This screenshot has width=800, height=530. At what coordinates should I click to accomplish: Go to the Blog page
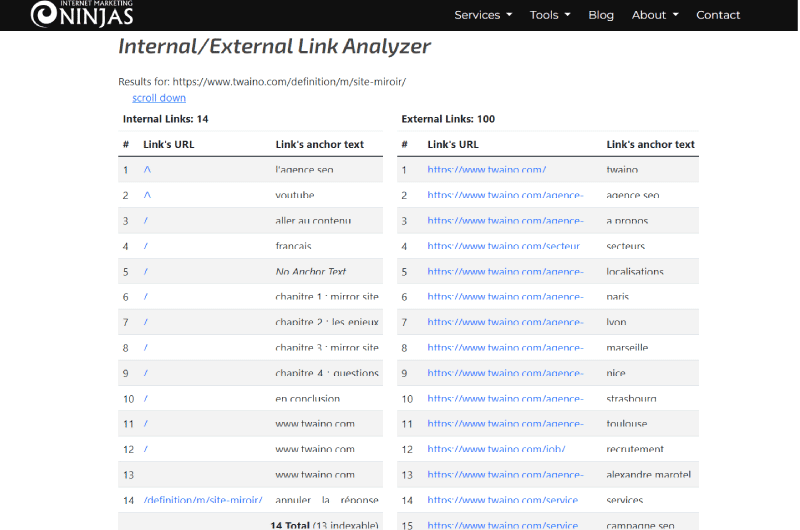pyautogui.click(x=601, y=15)
